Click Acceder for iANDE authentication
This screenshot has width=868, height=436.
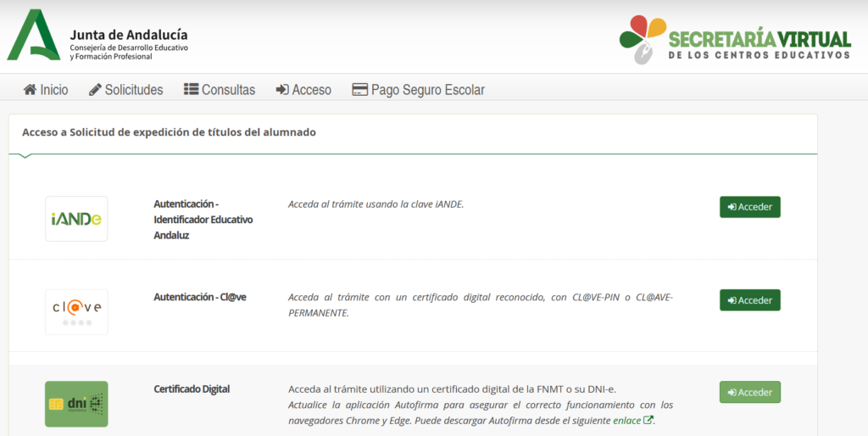749,207
